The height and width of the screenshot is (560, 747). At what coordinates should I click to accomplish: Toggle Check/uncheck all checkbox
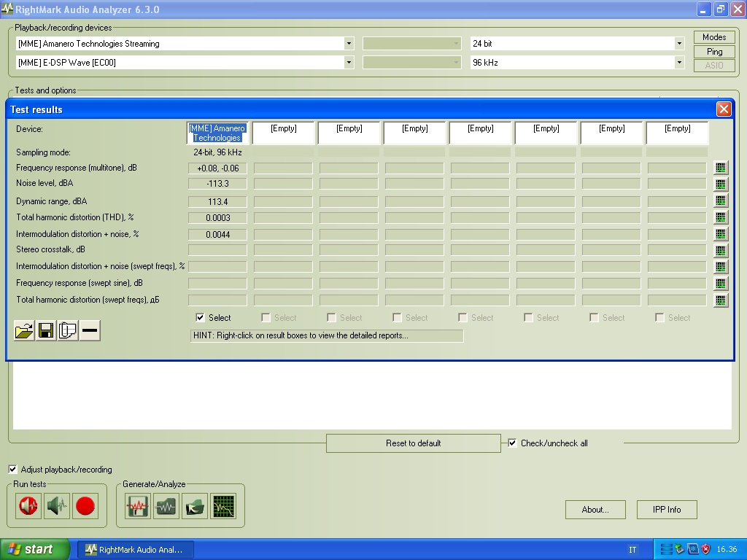pyautogui.click(x=512, y=443)
